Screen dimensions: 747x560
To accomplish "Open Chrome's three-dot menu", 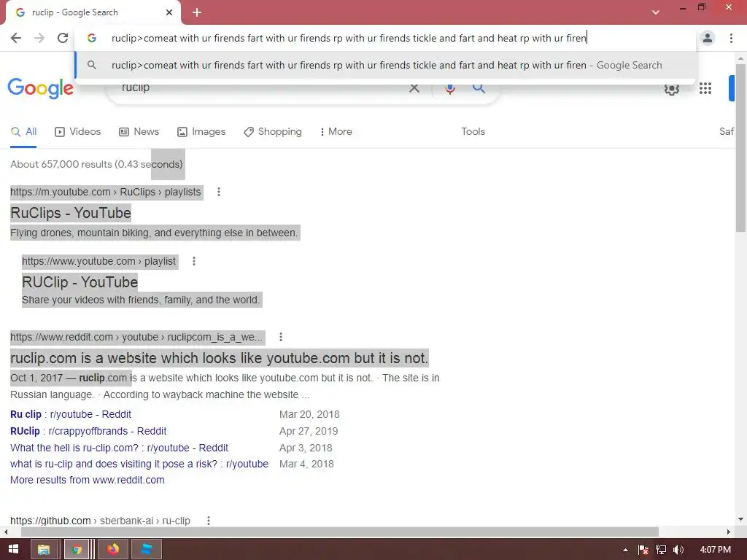I will tap(731, 38).
